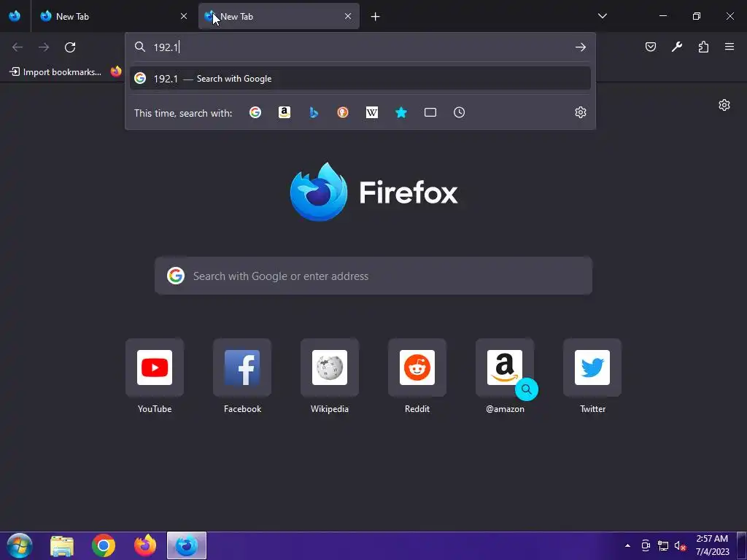This screenshot has height=560, width=747.
Task: Search in History clock icon
Action: click(x=460, y=112)
